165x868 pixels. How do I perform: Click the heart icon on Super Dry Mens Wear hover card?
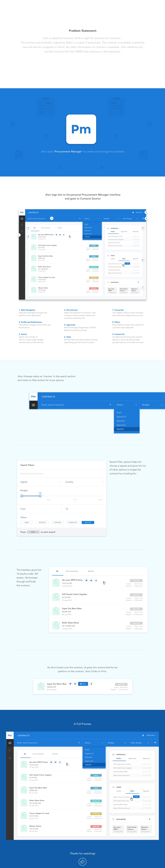pos(70,684)
